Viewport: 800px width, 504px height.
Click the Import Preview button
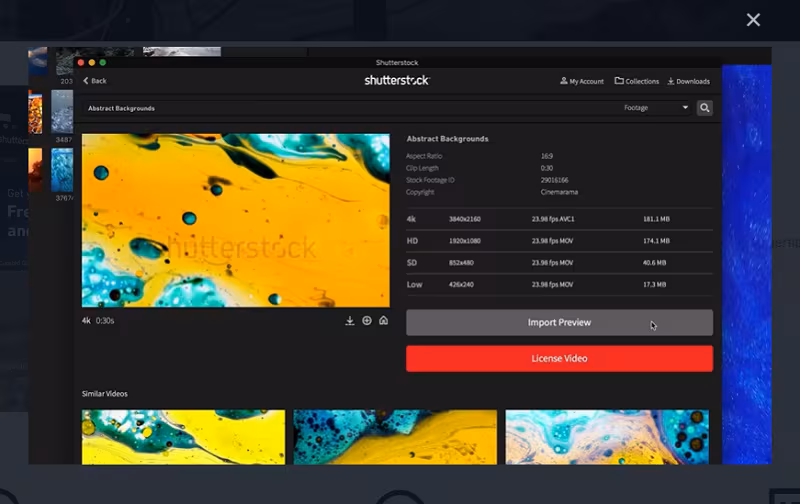pyautogui.click(x=559, y=322)
